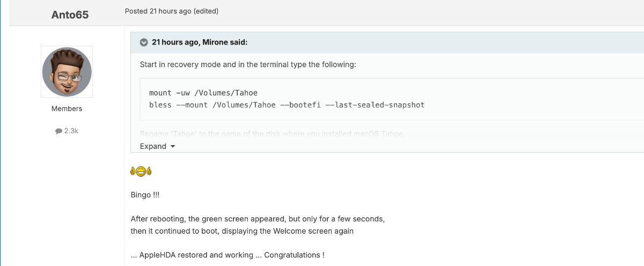Click the 'Bingo !!!' text
This screenshot has height=266, width=644.
(145, 195)
